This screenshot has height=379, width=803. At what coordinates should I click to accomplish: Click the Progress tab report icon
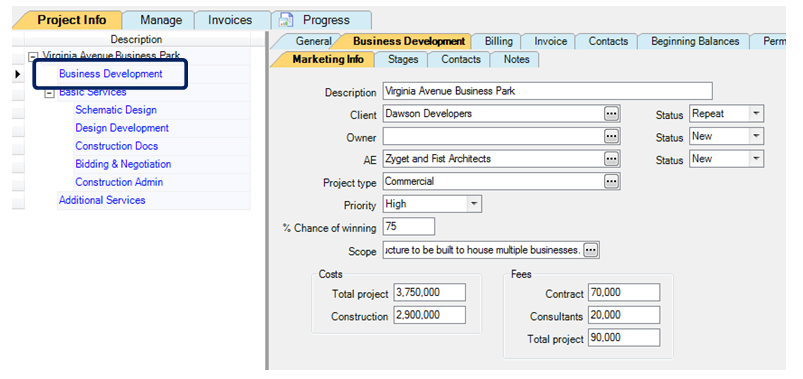[x=285, y=20]
